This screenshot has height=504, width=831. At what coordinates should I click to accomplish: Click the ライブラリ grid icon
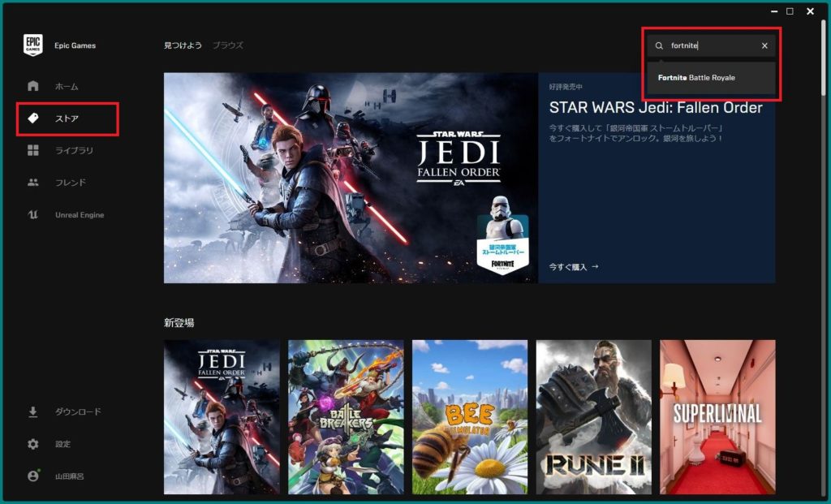32,150
